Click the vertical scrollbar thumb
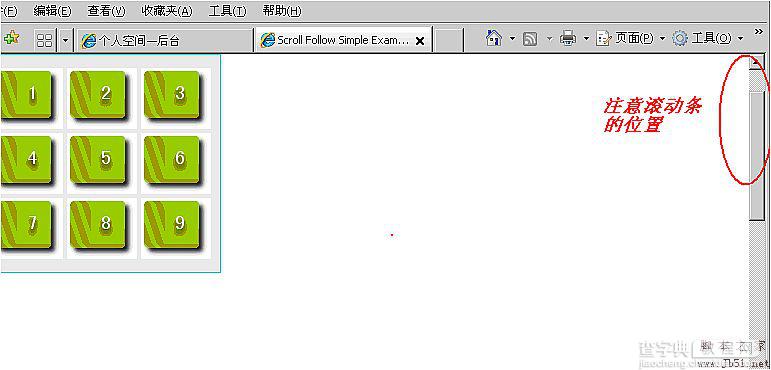This screenshot has width=771, height=370. click(756, 148)
